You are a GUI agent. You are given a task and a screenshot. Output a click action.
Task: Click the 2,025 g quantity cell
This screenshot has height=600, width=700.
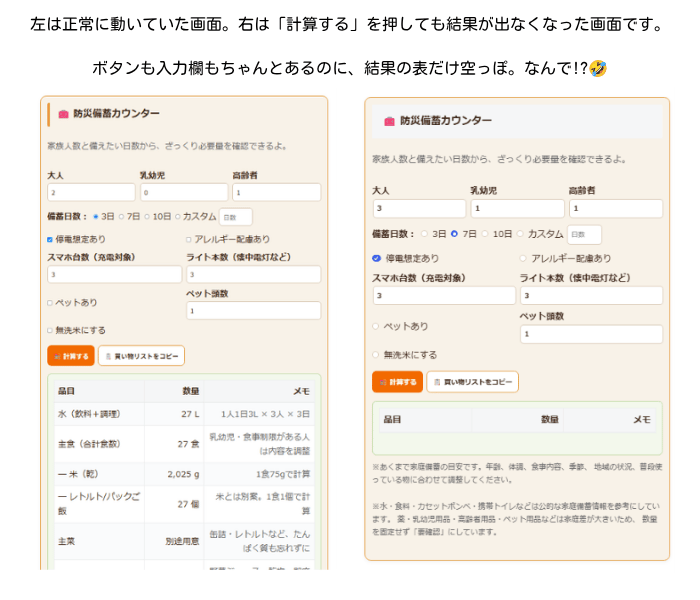coord(174,474)
